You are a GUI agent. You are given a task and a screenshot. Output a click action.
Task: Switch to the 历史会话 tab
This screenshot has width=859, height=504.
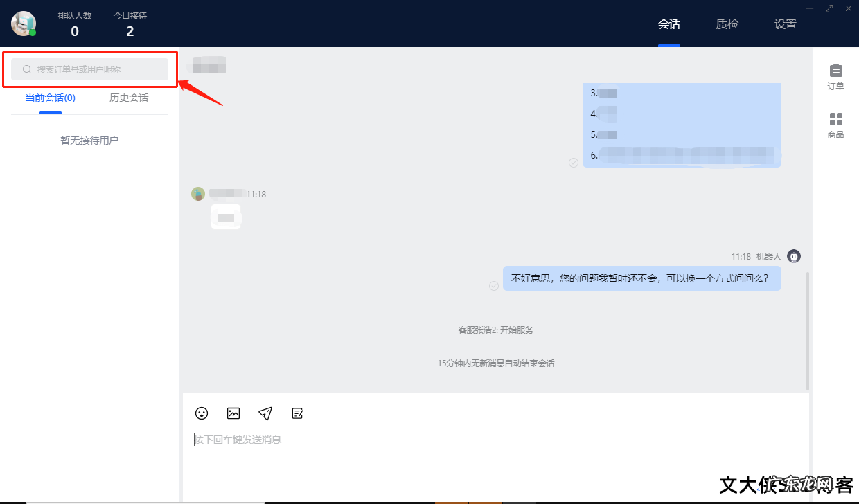pyautogui.click(x=128, y=98)
